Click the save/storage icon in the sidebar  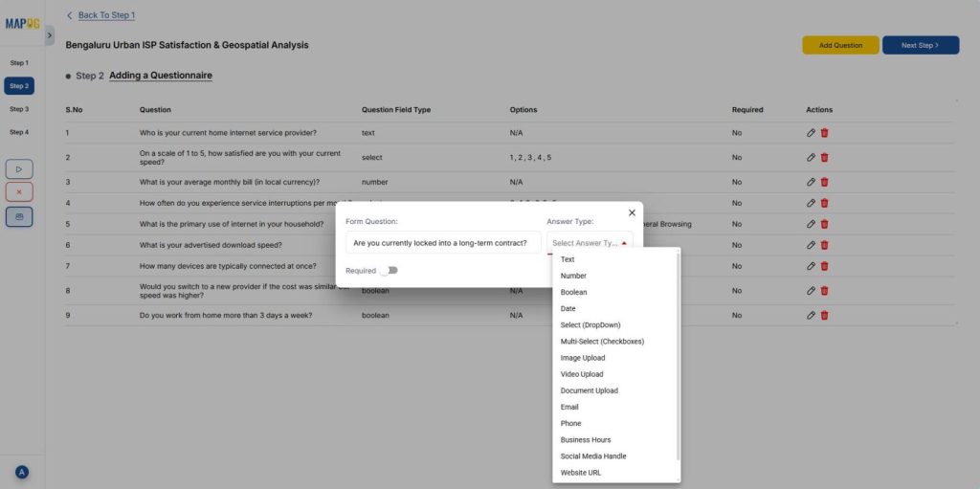pos(19,216)
